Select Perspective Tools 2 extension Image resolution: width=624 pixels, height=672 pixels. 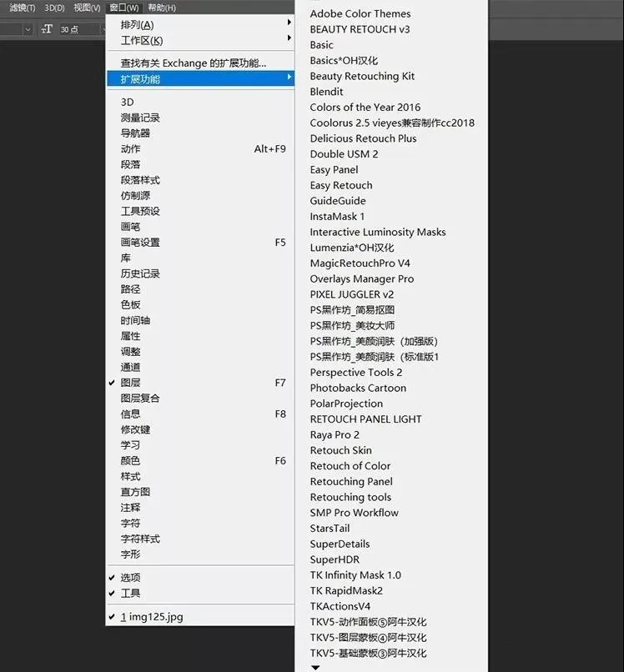point(391,373)
